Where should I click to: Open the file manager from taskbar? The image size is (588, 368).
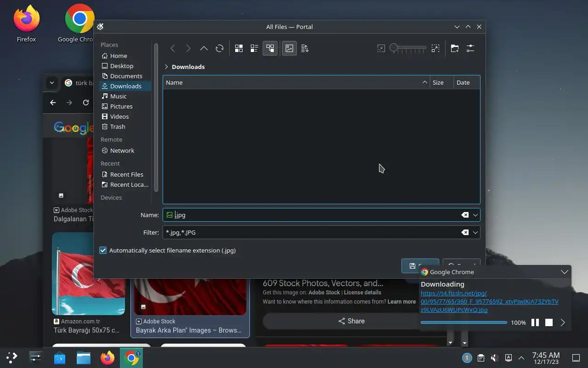(83, 357)
